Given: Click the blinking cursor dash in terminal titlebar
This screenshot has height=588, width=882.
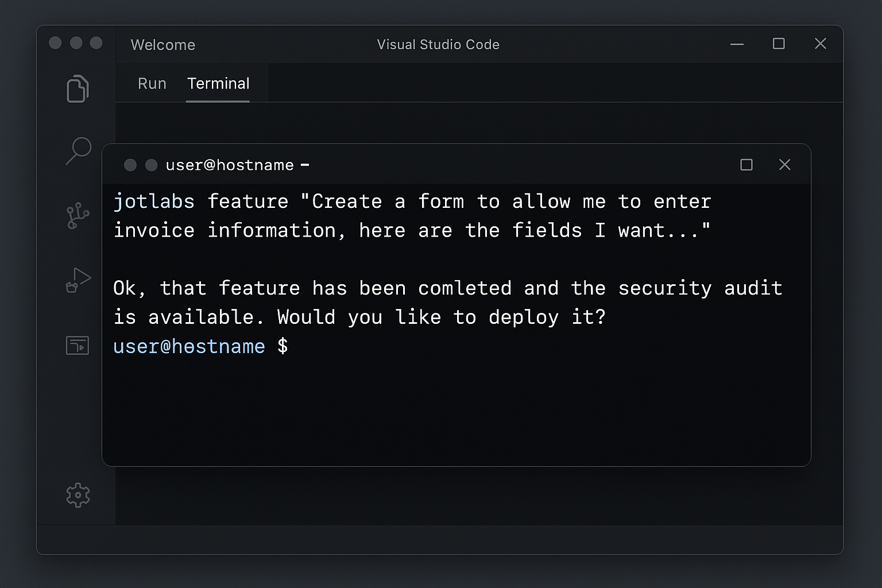Looking at the screenshot, I should tap(306, 165).
